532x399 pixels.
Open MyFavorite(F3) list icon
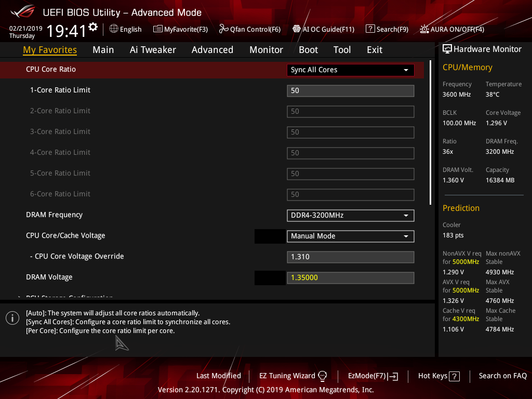(x=158, y=29)
